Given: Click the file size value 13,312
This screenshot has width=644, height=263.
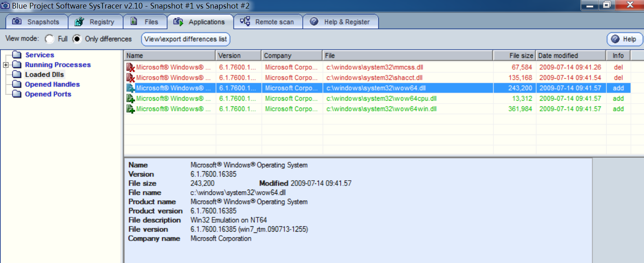Looking at the screenshot, I should point(522,98).
